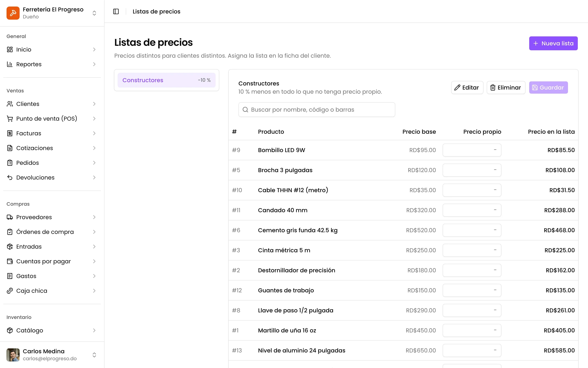Click the Nueva lista button
Image resolution: width=588 pixels, height=368 pixels.
[x=553, y=43]
